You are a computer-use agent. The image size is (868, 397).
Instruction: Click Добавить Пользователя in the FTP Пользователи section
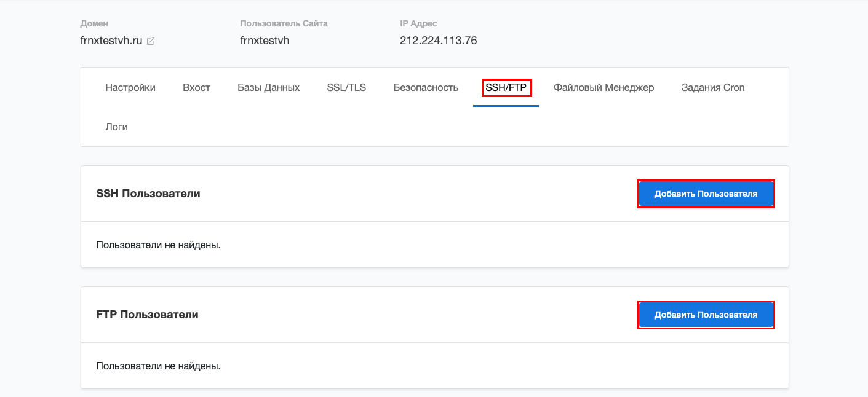tap(706, 315)
